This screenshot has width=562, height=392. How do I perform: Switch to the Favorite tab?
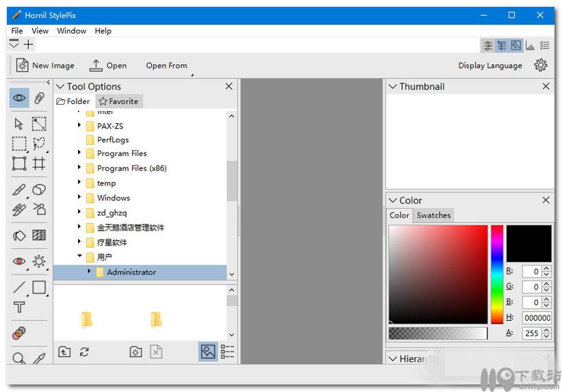point(118,101)
